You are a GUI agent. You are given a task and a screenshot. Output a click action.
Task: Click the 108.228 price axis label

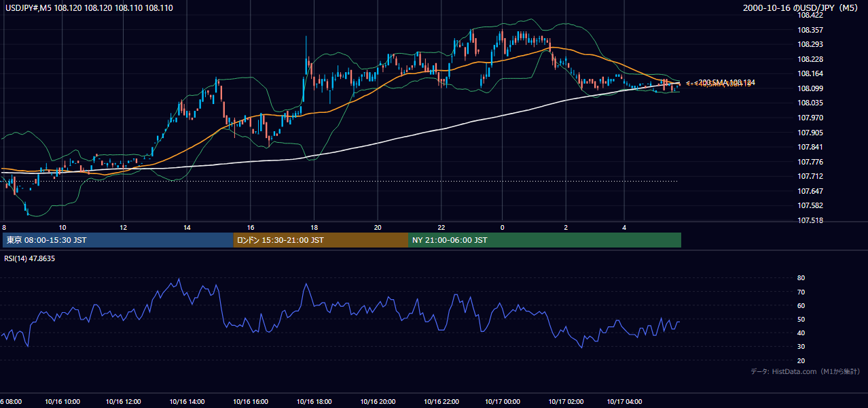[811, 60]
